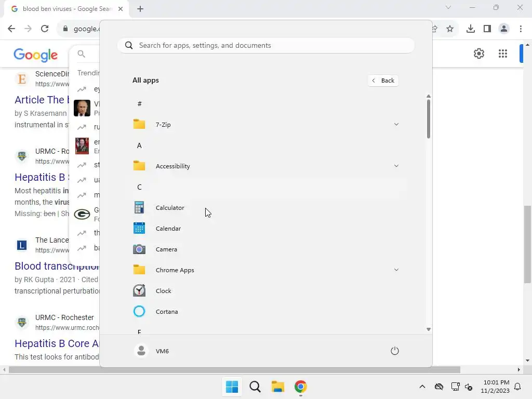Open the clock showing 10:01 PM
This screenshot has height=399, width=532.
[495, 387]
